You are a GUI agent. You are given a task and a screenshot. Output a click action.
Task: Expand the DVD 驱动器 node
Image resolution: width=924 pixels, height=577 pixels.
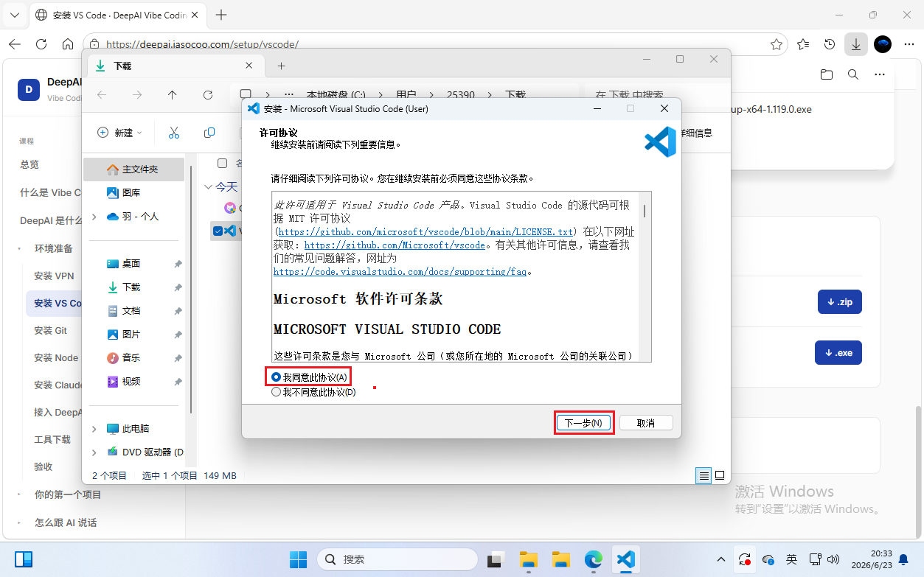pyautogui.click(x=94, y=452)
